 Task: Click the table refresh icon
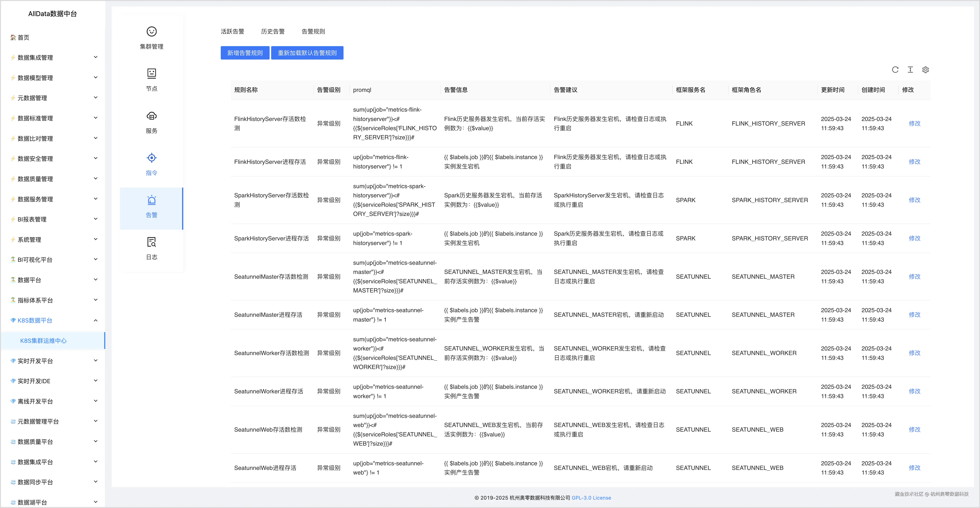(x=895, y=70)
